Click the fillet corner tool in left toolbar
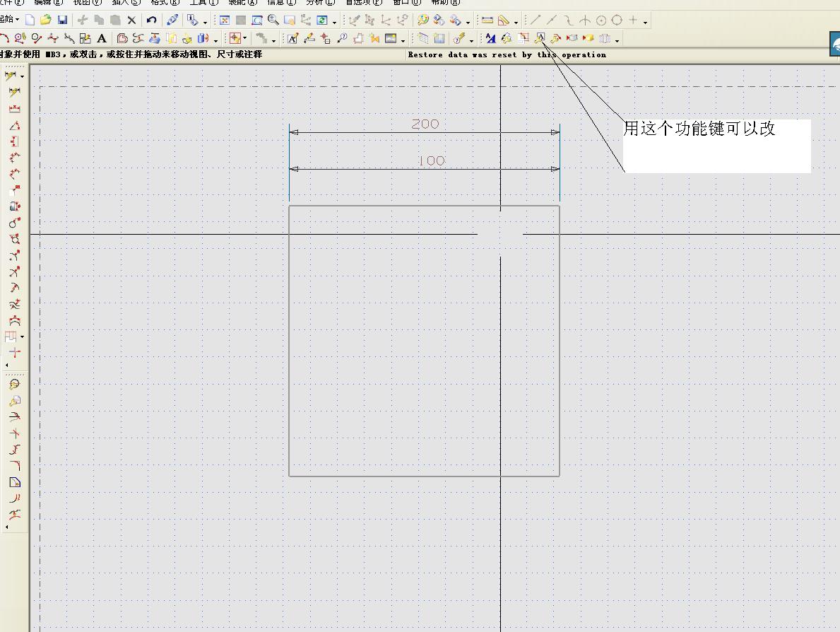 tap(14, 466)
